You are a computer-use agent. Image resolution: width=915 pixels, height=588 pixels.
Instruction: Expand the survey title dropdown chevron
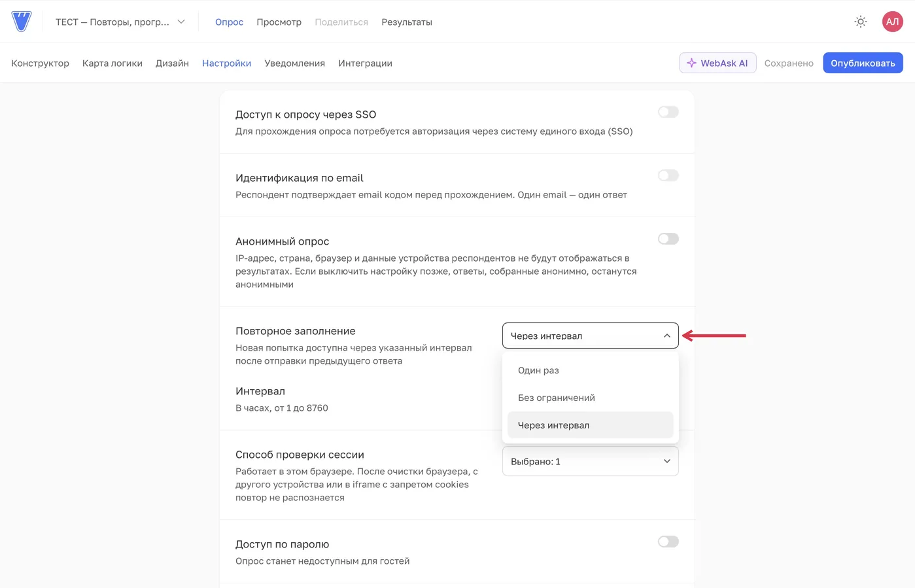[x=181, y=22]
